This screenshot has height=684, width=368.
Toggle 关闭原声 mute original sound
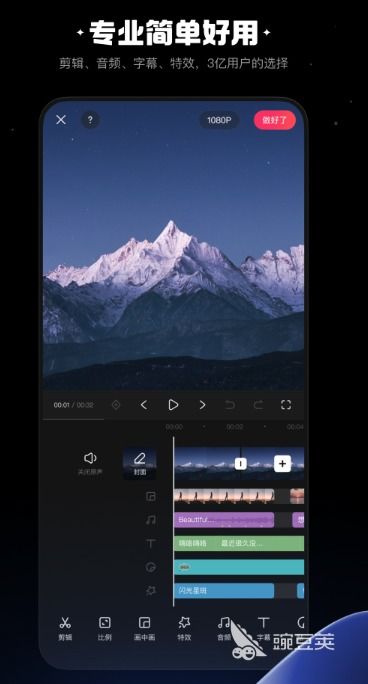pyautogui.click(x=90, y=463)
